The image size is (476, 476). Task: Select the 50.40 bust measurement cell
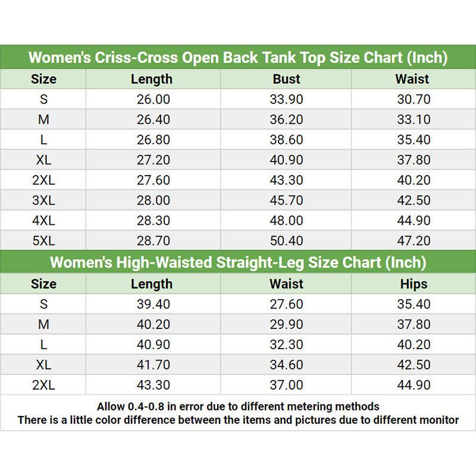pos(286,241)
